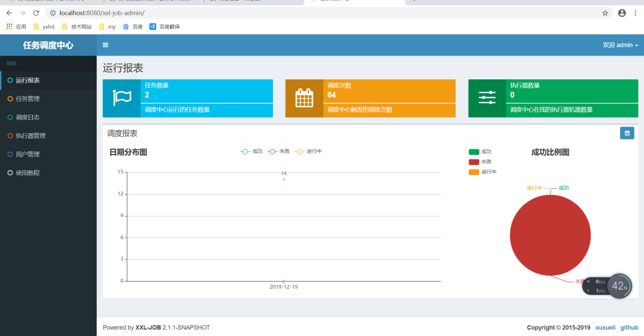Click browser forward arrow
This screenshot has height=336, width=644.
[x=23, y=13]
